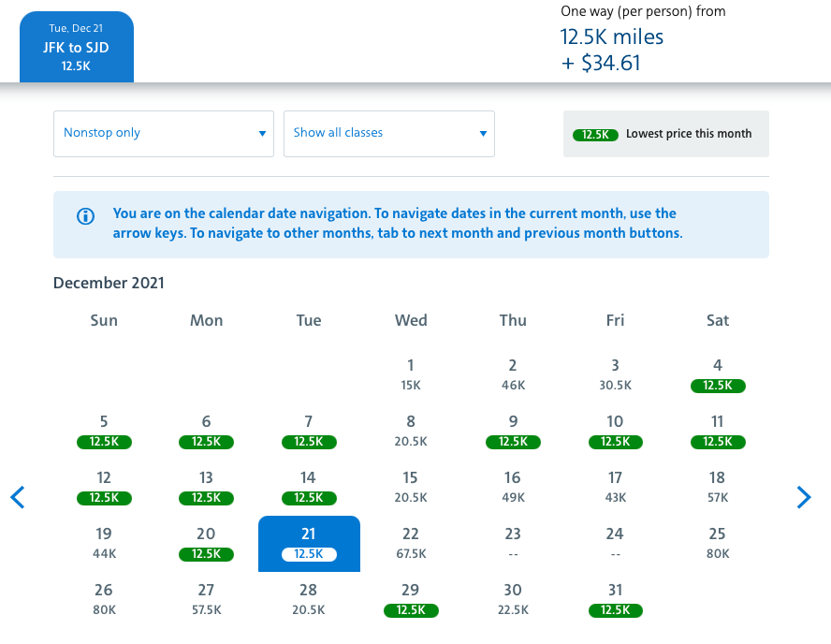Viewport: 831px width, 644px height.
Task: Choose December 4 at 12.5K miles
Action: coord(718,374)
